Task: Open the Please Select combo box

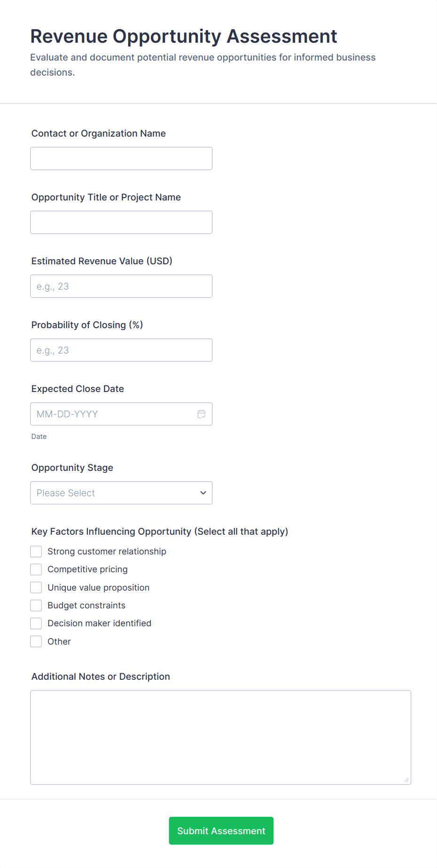Action: coord(121,493)
